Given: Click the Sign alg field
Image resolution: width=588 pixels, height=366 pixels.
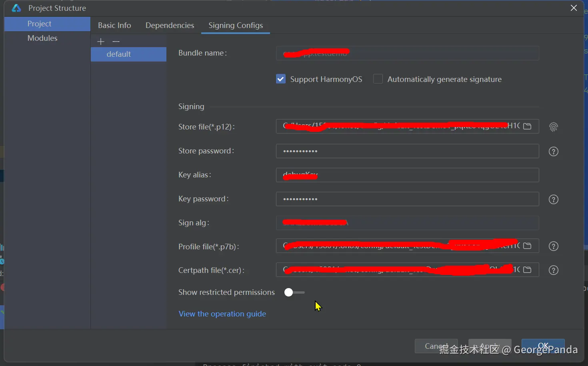Looking at the screenshot, I should coord(407,223).
